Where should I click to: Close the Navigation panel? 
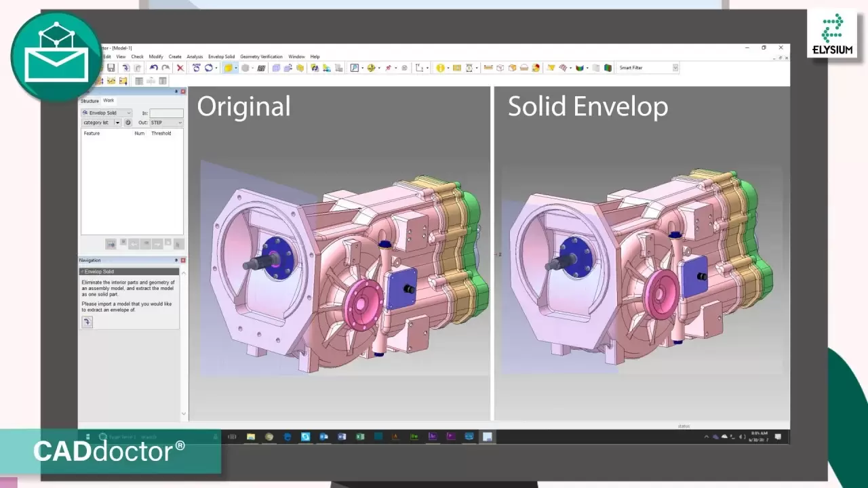pyautogui.click(x=183, y=260)
